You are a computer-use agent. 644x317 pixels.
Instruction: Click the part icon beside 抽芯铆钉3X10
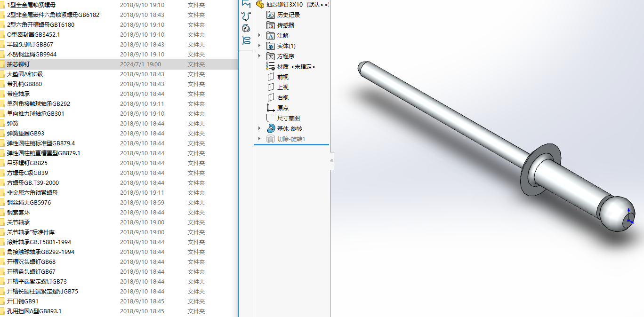260,4
